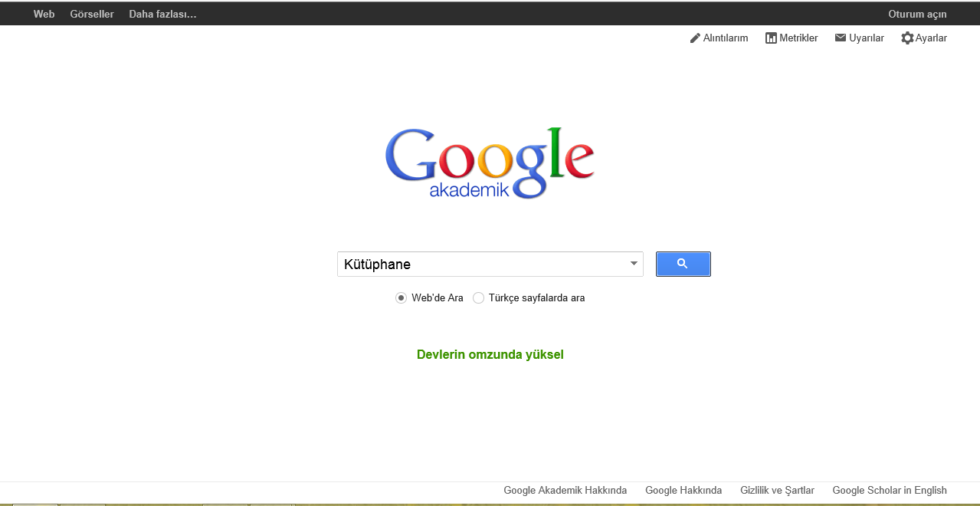Image resolution: width=980 pixels, height=506 pixels.
Task: Select the Web'de Ara radio button
Action: [401, 297]
